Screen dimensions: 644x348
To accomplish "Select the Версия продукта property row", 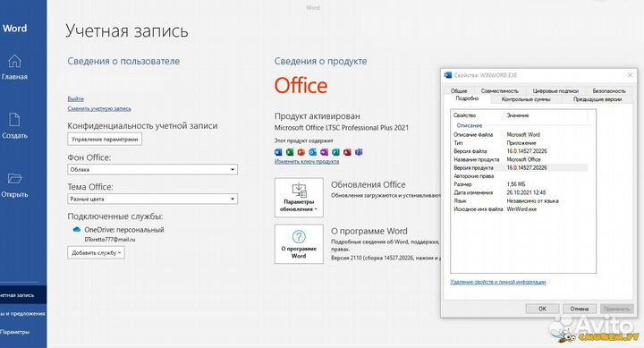I will tap(520, 167).
